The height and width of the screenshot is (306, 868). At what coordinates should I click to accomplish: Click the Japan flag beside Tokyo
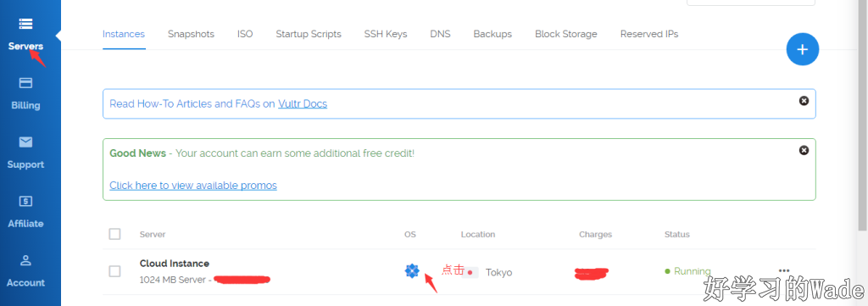pyautogui.click(x=470, y=272)
